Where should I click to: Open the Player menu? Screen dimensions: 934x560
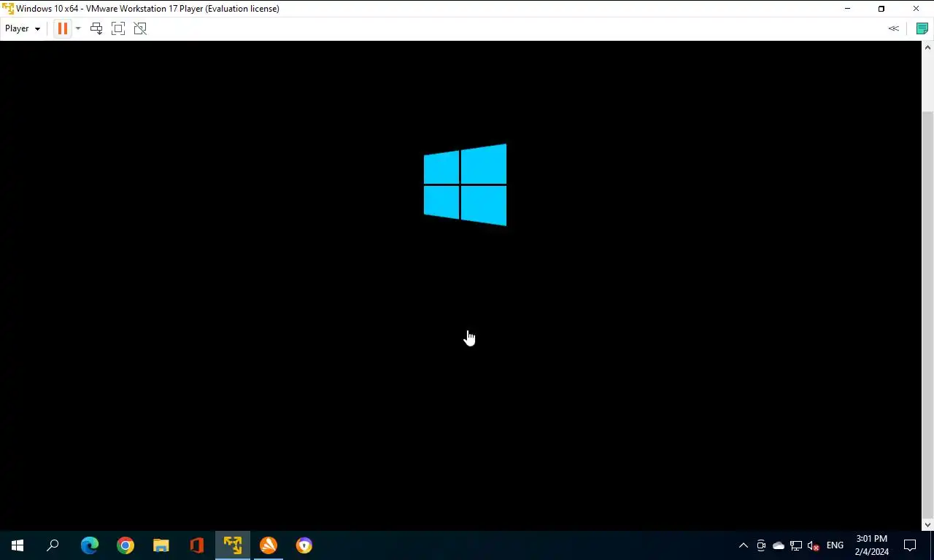pos(23,28)
